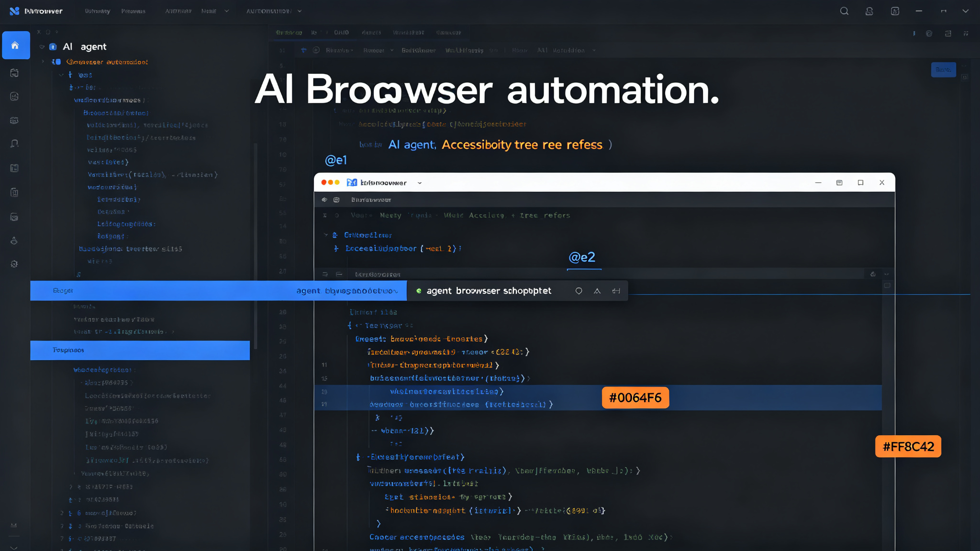
Task: Click the blue button at editor top right
Action: pos(943,70)
